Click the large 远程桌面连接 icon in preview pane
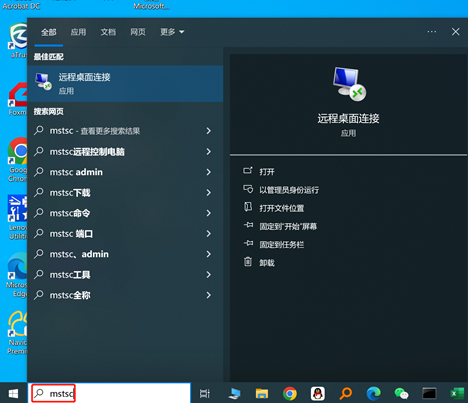The height and width of the screenshot is (403, 468). (x=349, y=83)
